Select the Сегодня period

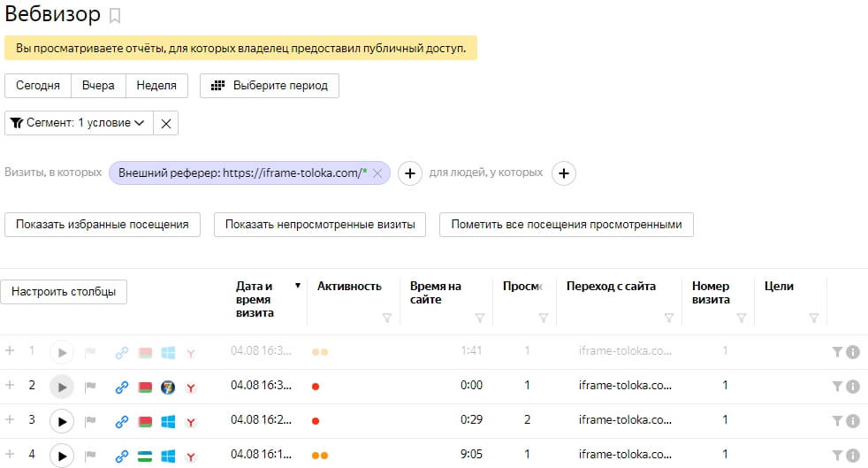[38, 86]
